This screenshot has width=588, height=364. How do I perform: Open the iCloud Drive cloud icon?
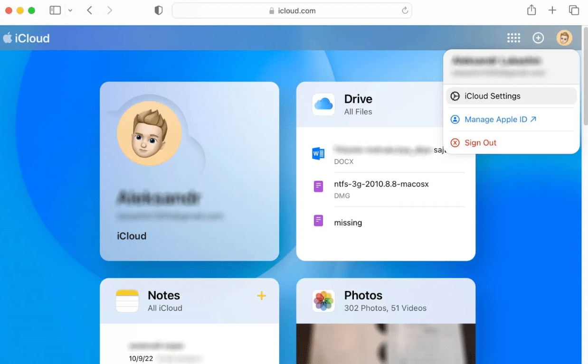click(x=323, y=104)
